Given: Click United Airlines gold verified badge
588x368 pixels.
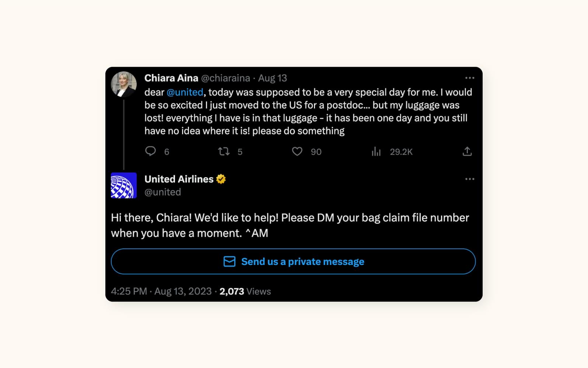Looking at the screenshot, I should point(221,179).
